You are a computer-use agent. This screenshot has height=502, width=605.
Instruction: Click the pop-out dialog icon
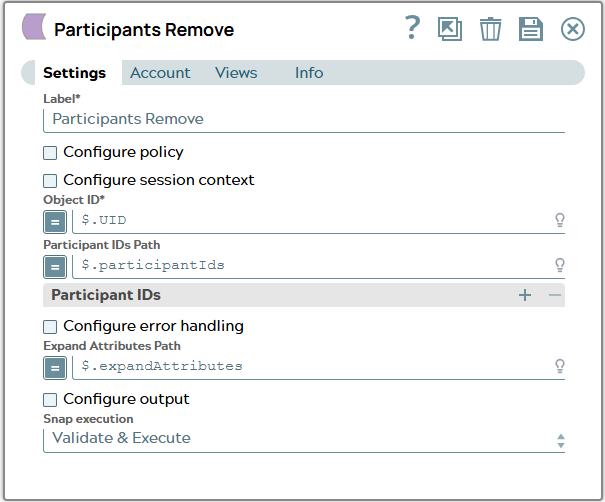pyautogui.click(x=450, y=29)
